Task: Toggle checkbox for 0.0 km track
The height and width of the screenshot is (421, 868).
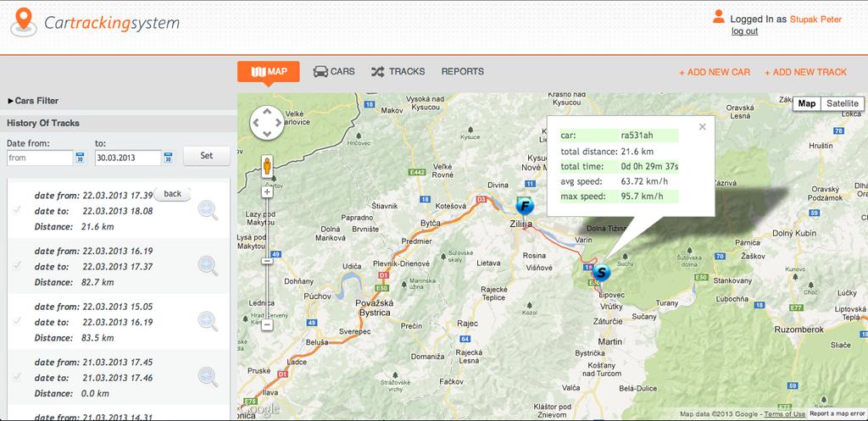Action: 17,377
